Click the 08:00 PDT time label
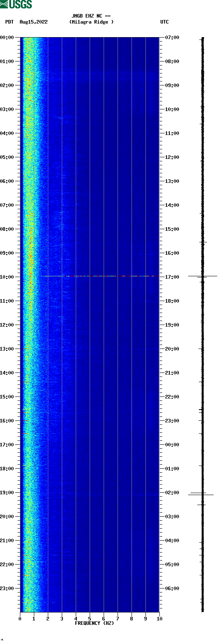 tap(7, 229)
